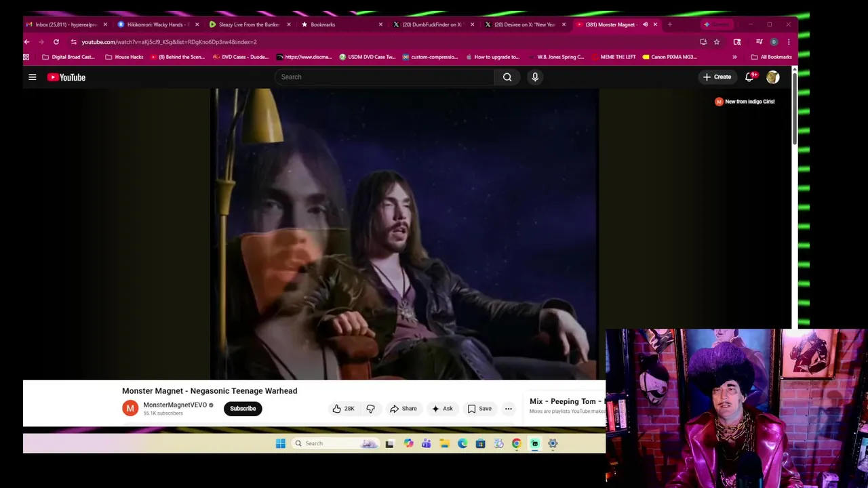Viewport: 868px width, 488px height.
Task: Click the YouTube search input field
Action: [x=385, y=77]
